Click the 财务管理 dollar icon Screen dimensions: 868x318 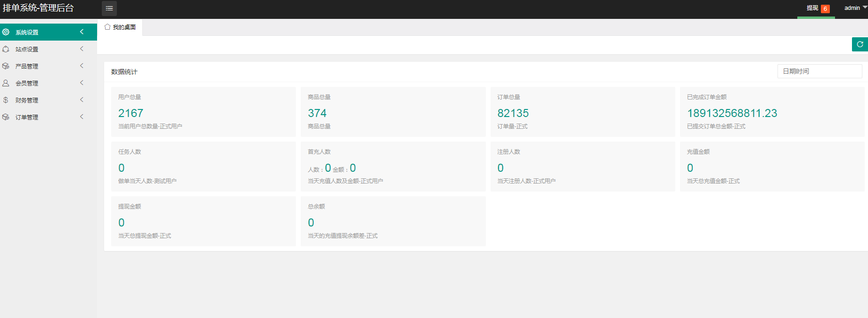(6, 100)
